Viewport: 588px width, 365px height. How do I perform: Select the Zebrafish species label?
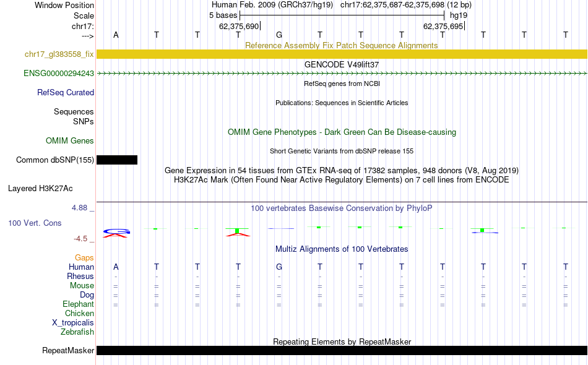(x=77, y=332)
